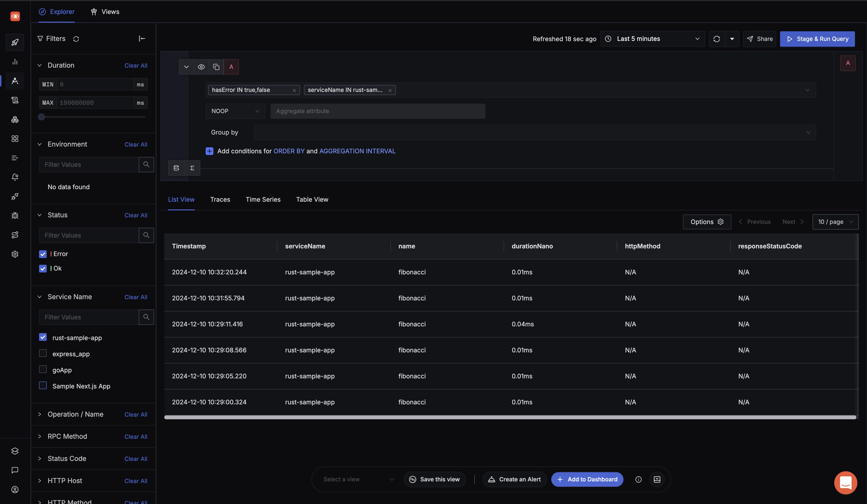Click Save this view button
This screenshot has width=867, height=504.
coord(434,479)
